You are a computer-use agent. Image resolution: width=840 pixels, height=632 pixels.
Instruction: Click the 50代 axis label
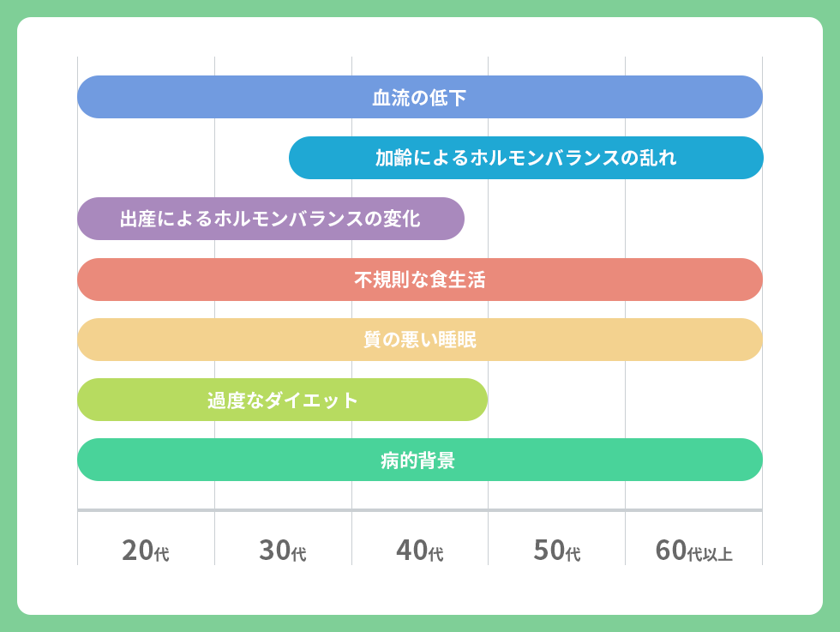click(x=557, y=551)
